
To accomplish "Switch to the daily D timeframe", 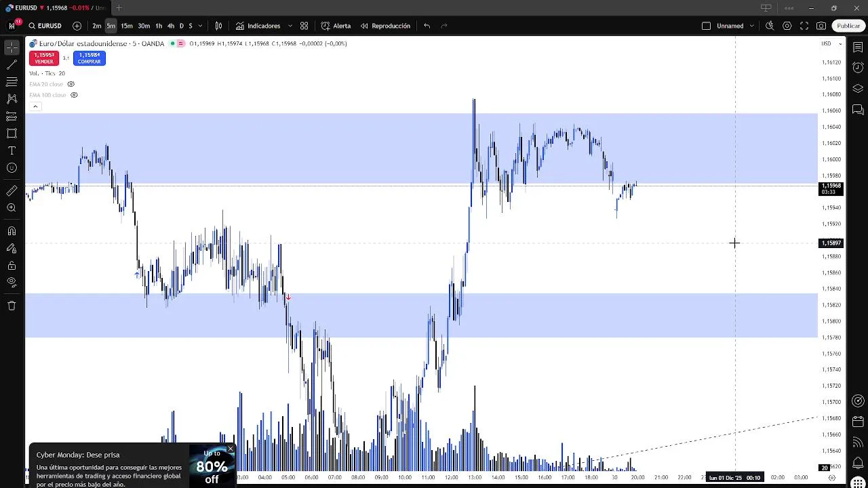I will pyautogui.click(x=181, y=26).
